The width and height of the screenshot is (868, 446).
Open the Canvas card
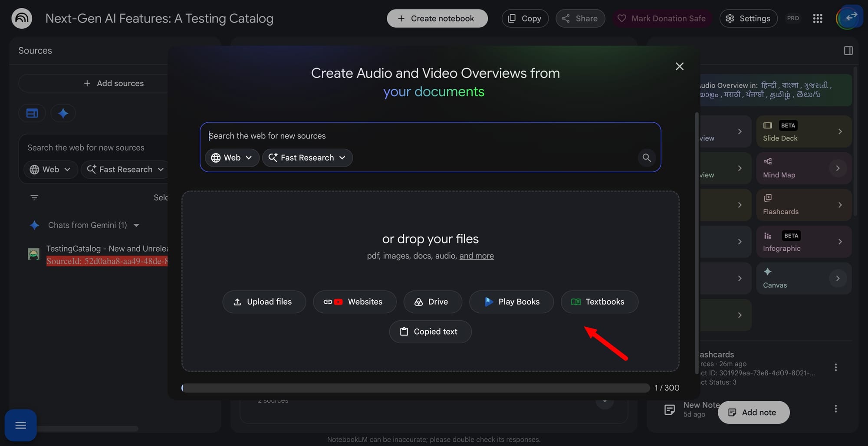pos(804,279)
